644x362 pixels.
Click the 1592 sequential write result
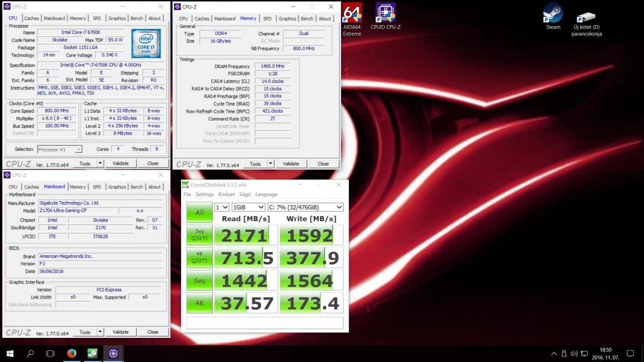pos(311,235)
